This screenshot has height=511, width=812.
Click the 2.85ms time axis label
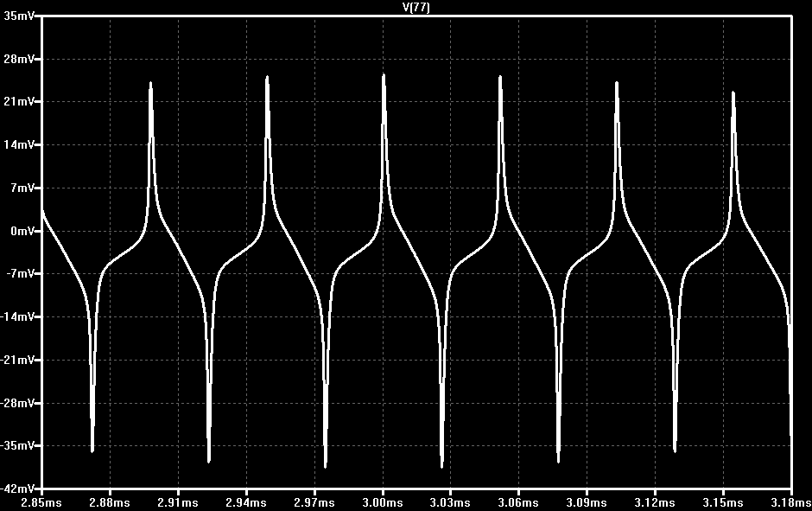[41, 502]
